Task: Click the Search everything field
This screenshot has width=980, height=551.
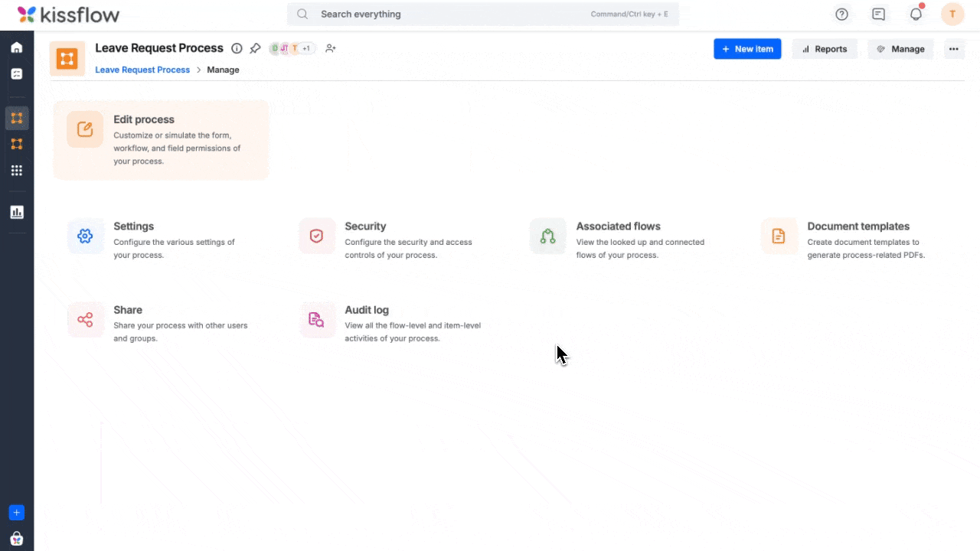Action: (483, 14)
